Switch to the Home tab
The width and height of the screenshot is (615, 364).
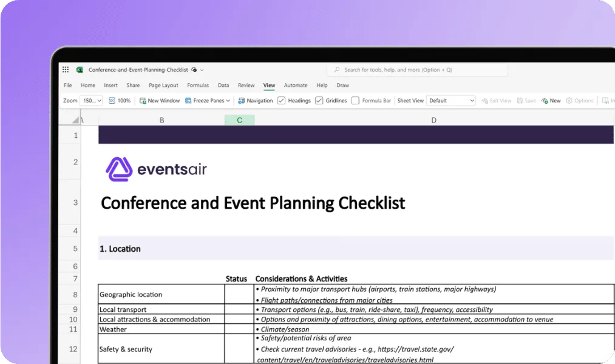tap(88, 85)
